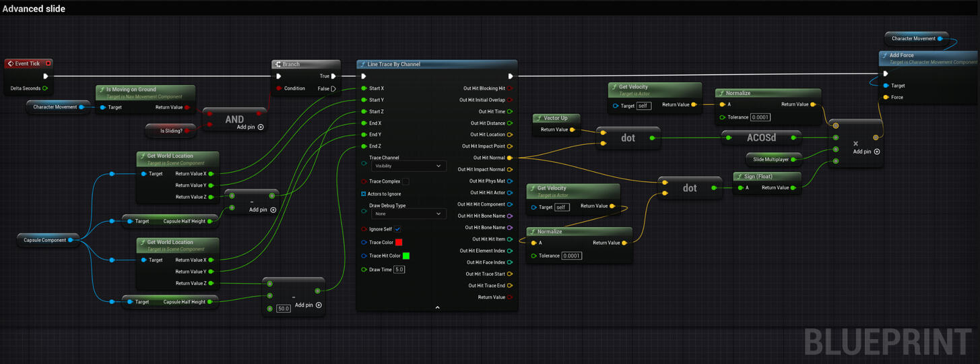Enable the Trace Complex checkbox
The height and width of the screenshot is (364, 980).
pos(405,181)
